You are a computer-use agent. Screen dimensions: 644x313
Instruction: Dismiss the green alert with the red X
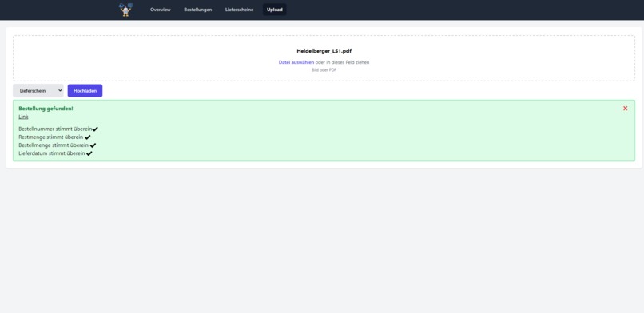625,109
